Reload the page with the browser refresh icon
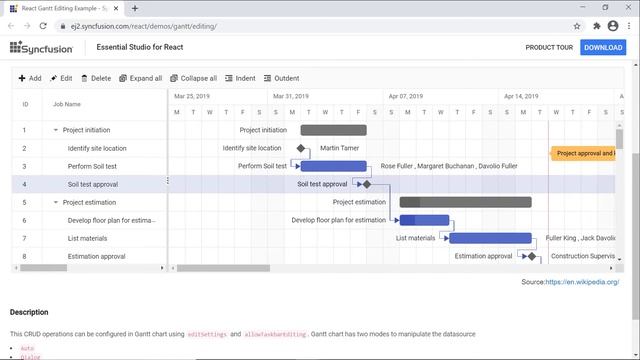The image size is (640, 360). [43, 26]
